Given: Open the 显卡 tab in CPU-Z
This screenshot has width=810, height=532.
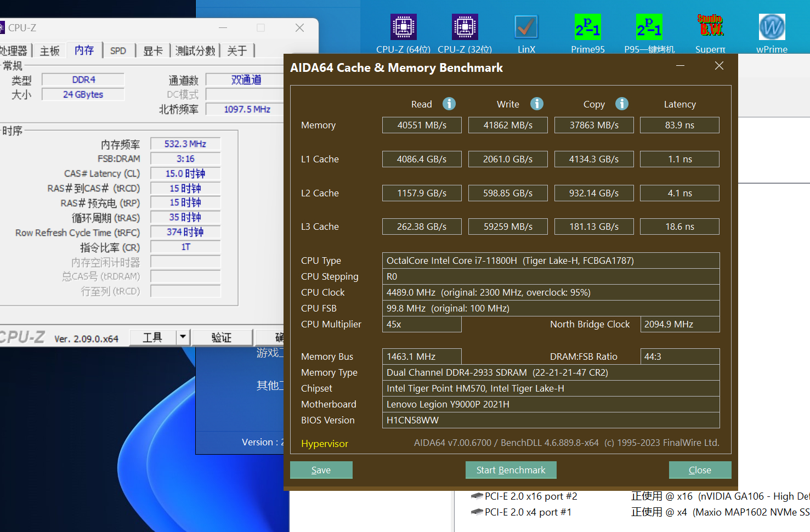Looking at the screenshot, I should [x=153, y=51].
